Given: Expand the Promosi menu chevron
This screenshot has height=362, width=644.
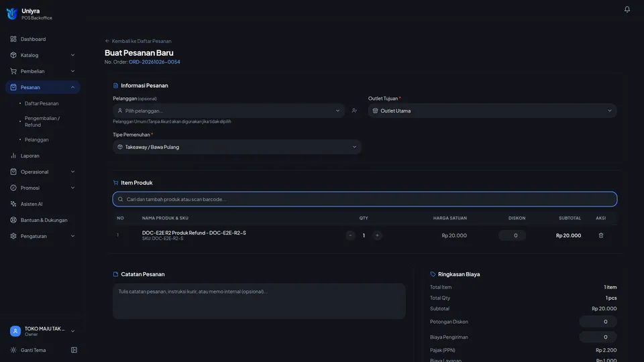Looking at the screenshot, I should pyautogui.click(x=72, y=188).
